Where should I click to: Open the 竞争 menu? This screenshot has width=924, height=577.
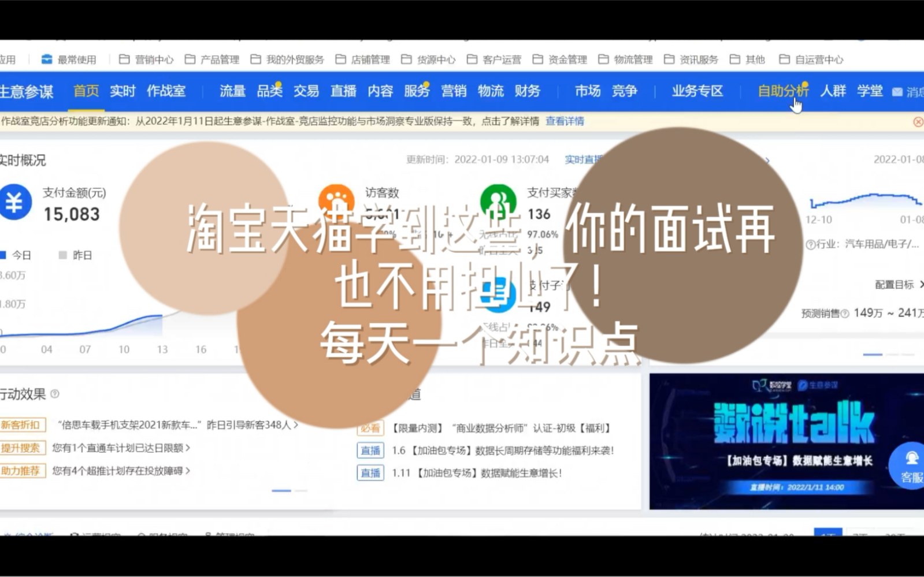(x=625, y=91)
